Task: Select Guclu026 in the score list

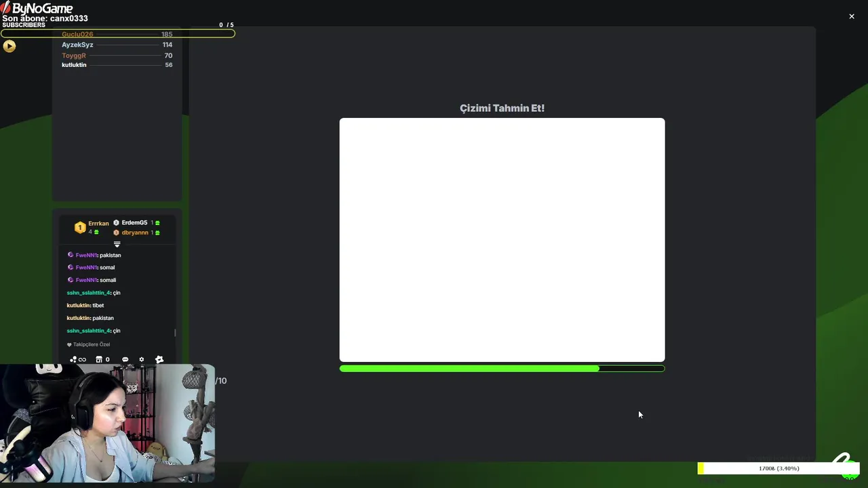Action: click(x=77, y=34)
